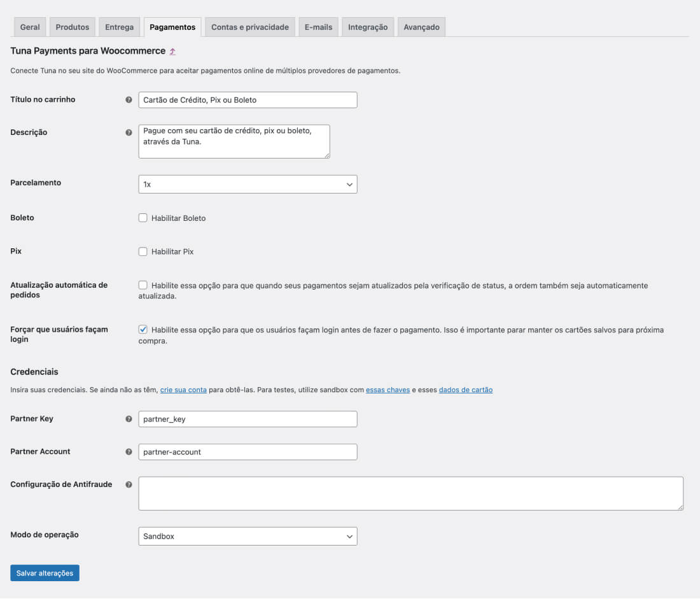Open the Integração tab
The image size is (700, 599).
(x=368, y=27)
